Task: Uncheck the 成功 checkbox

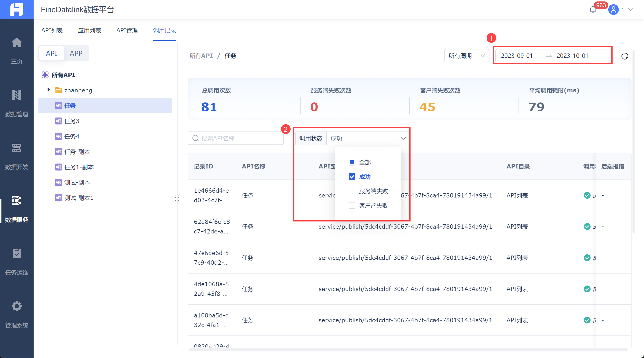Action: tap(352, 177)
